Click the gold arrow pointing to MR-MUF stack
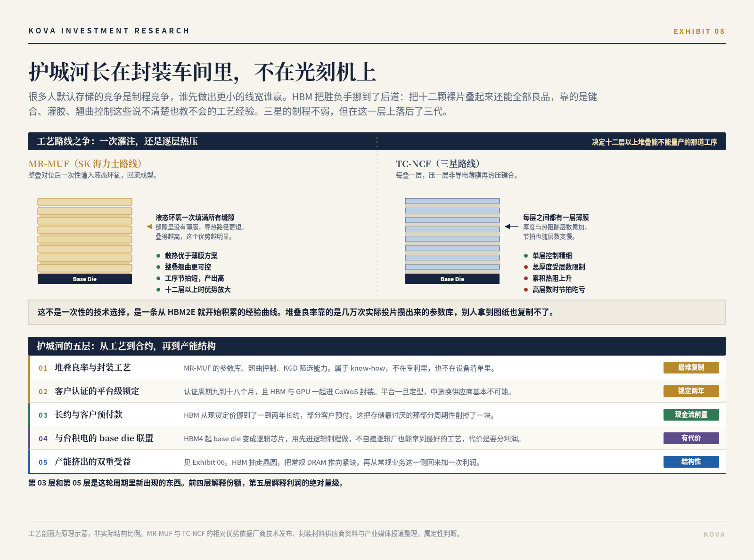Screen dimensions: 754x560 (x=149, y=227)
